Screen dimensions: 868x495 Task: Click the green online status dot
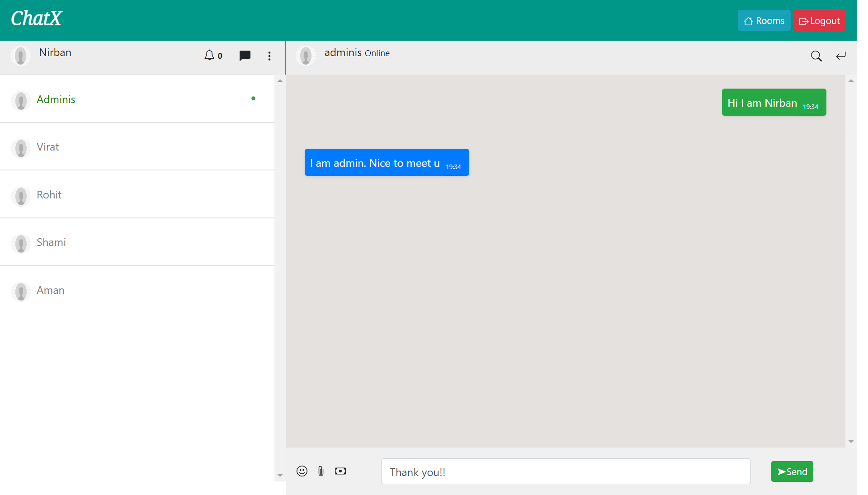click(x=253, y=98)
